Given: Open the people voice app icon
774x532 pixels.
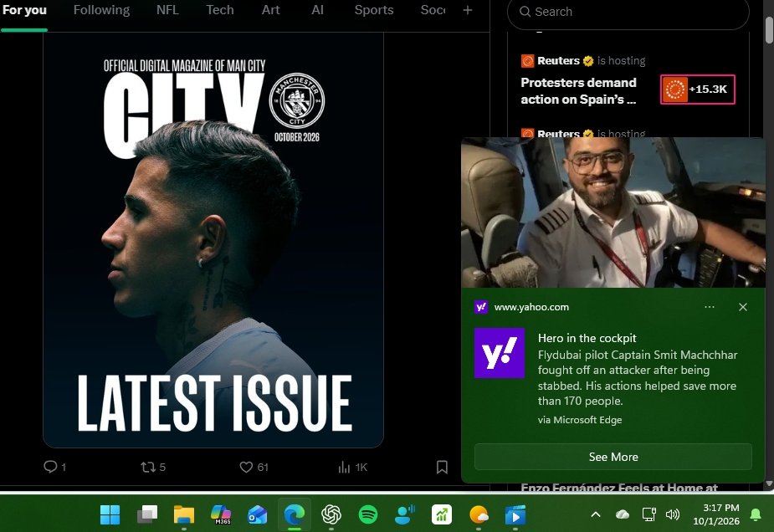Looking at the screenshot, I should pos(405,514).
